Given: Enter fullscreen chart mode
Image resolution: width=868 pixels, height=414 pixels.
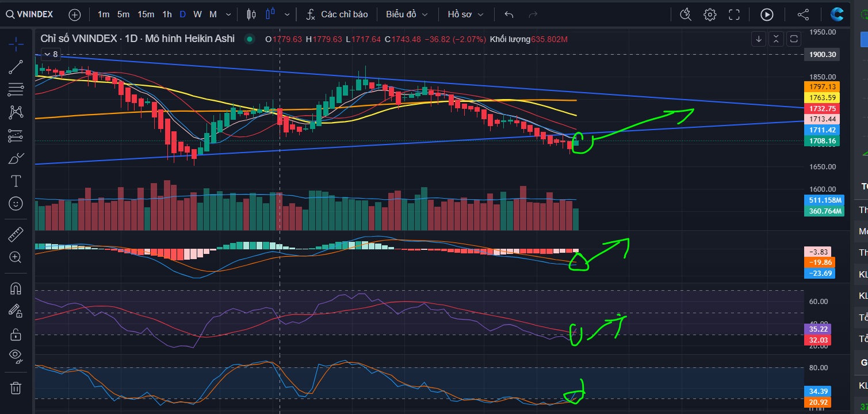Looking at the screenshot, I should point(734,14).
